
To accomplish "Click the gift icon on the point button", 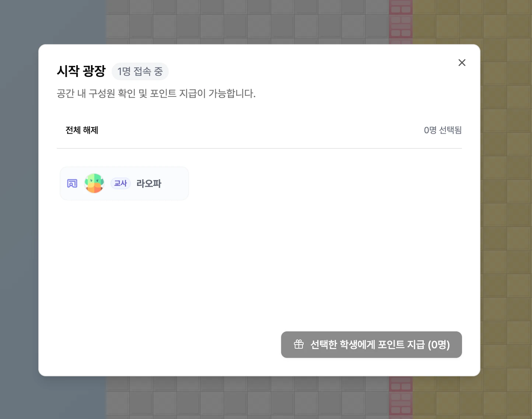I will (x=299, y=344).
